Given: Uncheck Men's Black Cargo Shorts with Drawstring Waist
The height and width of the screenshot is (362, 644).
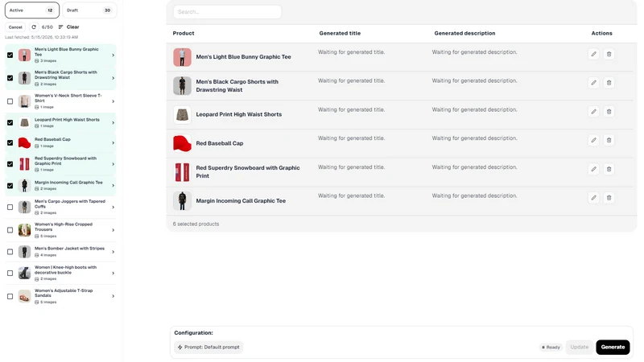Looking at the screenshot, I should click(x=10, y=78).
